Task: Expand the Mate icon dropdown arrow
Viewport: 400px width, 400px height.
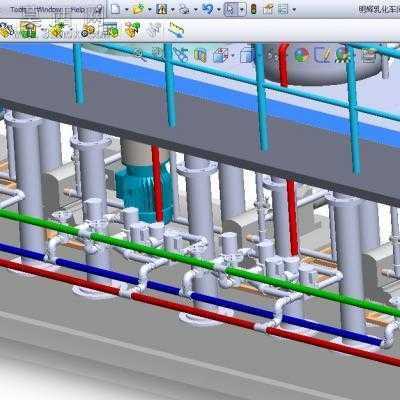Action: coord(71,30)
